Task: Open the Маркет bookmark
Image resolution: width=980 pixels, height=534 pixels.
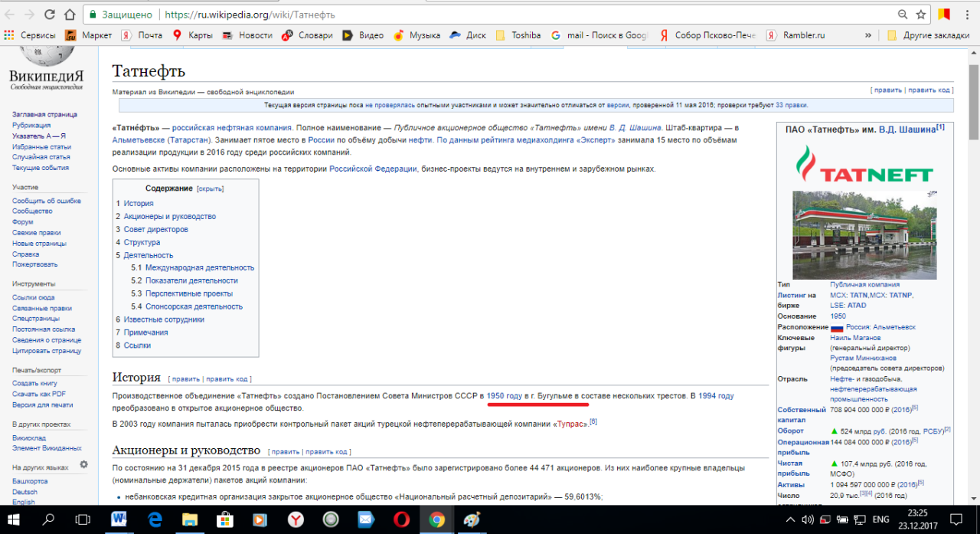Action: [x=89, y=35]
